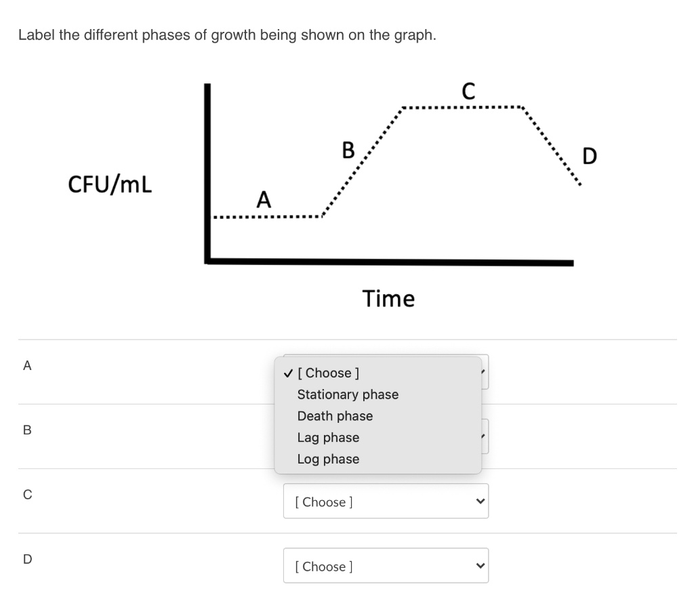Click label C on the growth curve

click(x=468, y=91)
